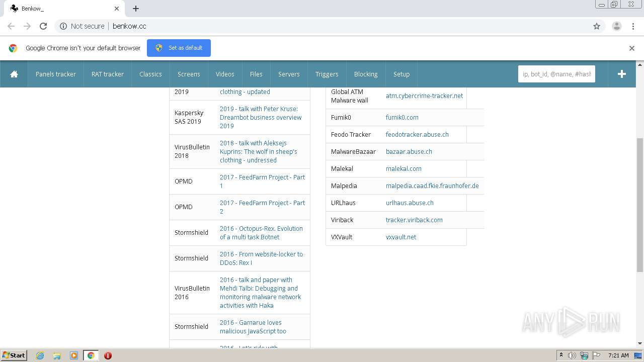Click the Action Center flag icon
644x362 pixels.
596,355
